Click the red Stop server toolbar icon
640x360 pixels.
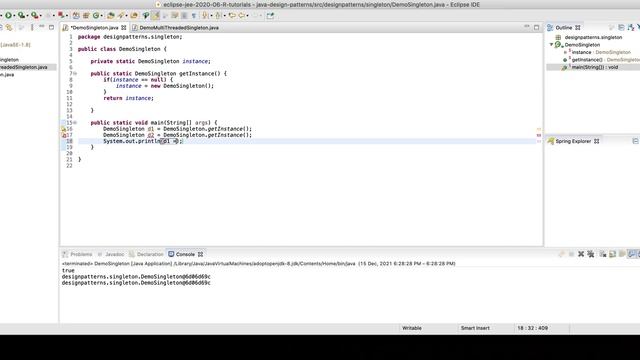tap(61, 16)
